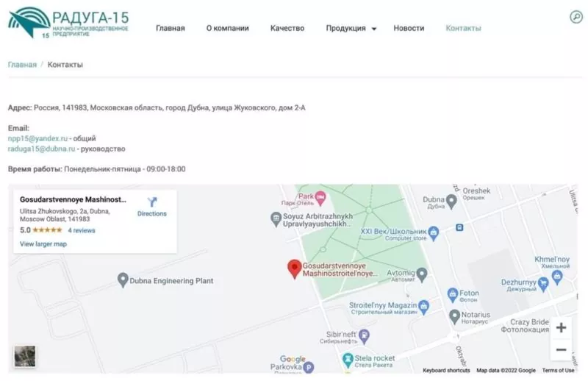The height and width of the screenshot is (381, 588).
Task: Click the XXI Век/Школьник store marker
Action: [434, 233]
